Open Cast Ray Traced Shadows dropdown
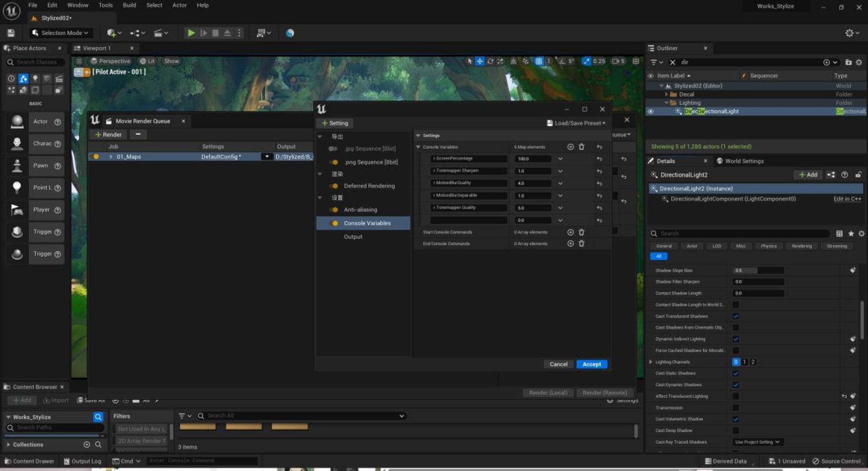This screenshot has width=868, height=471. (x=757, y=442)
